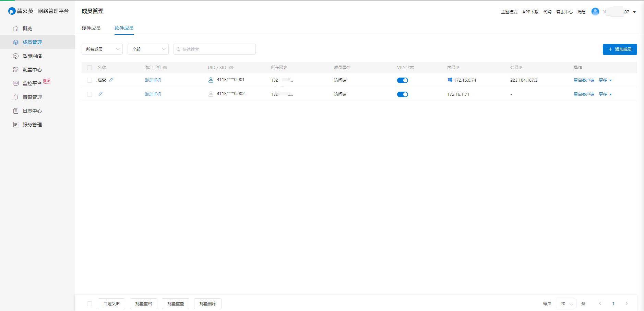Click 绑定手机 link in 4118****0:002 row
Viewport: 644px width, 311px height.
point(153,94)
